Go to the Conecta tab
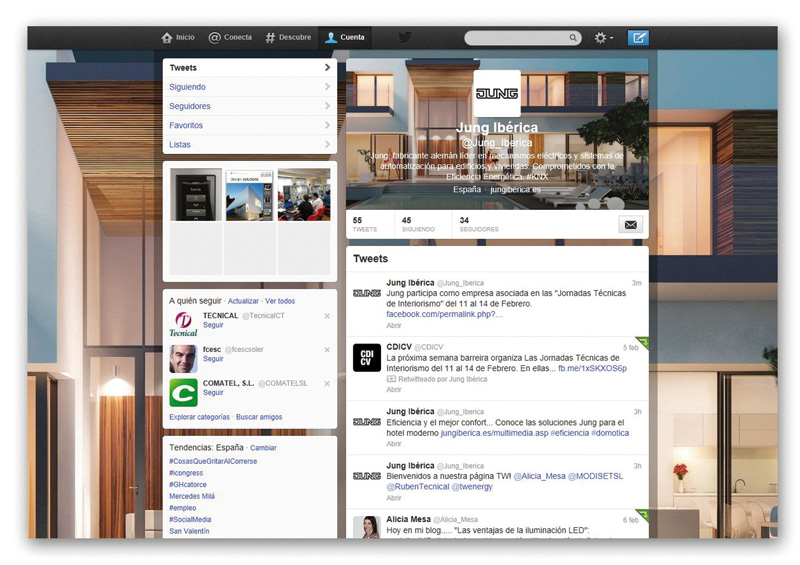 coord(230,38)
